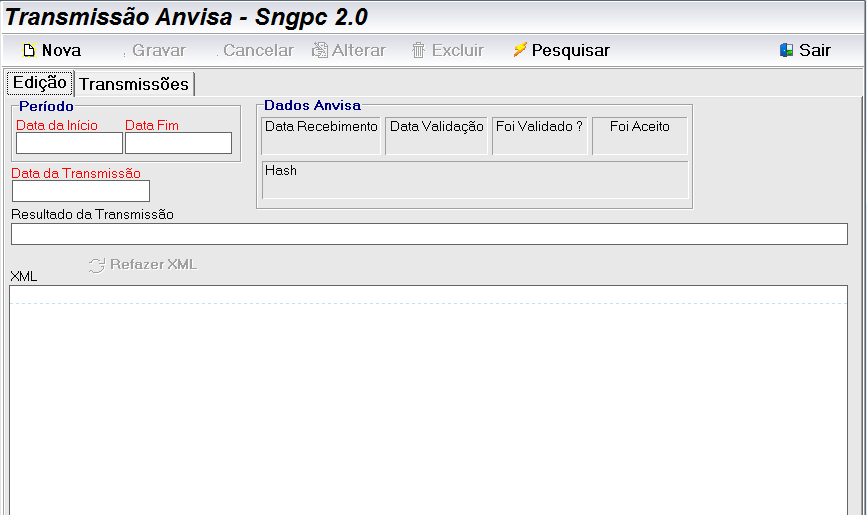Image resolution: width=867 pixels, height=515 pixels.
Task: Focus the Data da Início field
Action: click(x=69, y=143)
